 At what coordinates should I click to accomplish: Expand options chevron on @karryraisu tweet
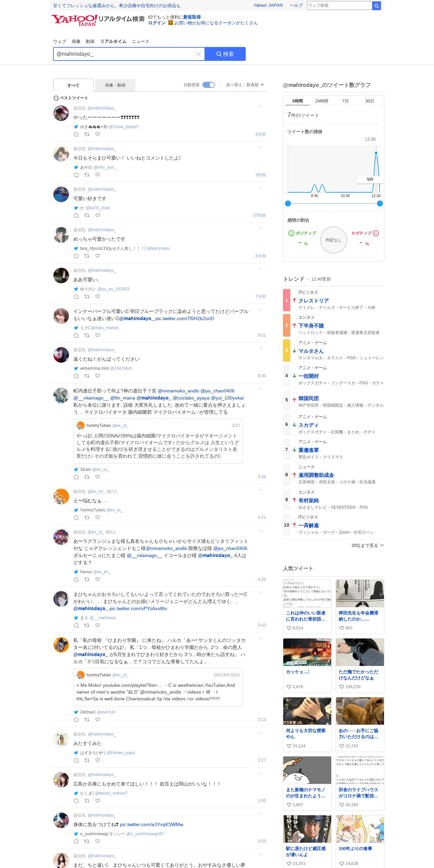261,228
